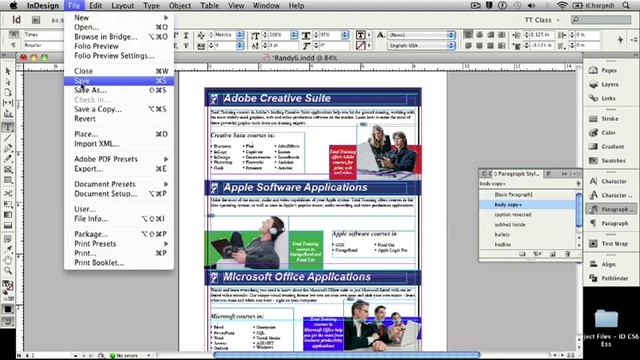
Task: Choose Export from File menu
Action: (x=119, y=169)
